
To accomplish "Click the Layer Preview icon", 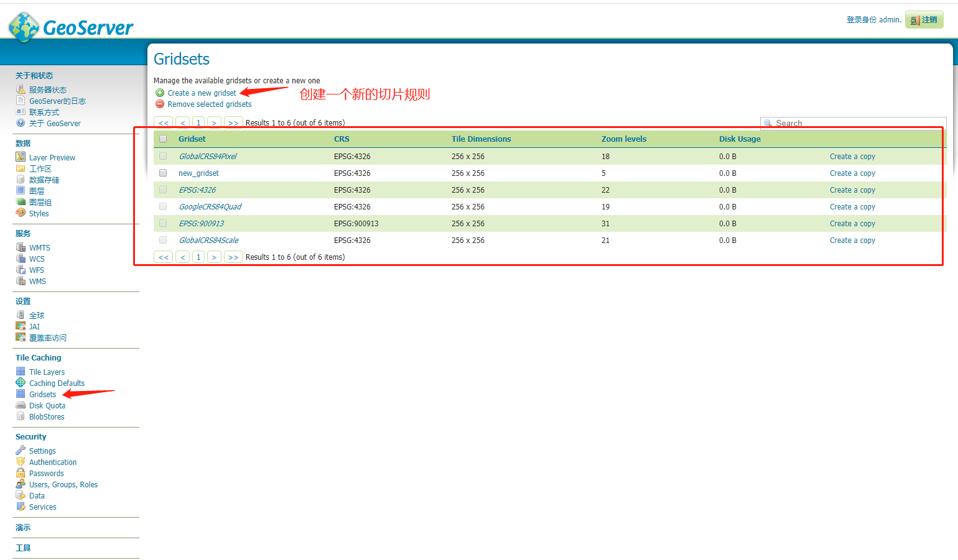I will click(21, 157).
